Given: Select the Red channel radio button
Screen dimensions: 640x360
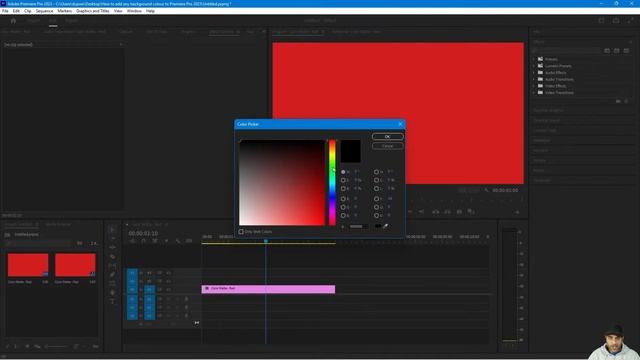Looking at the screenshot, I should click(343, 199).
